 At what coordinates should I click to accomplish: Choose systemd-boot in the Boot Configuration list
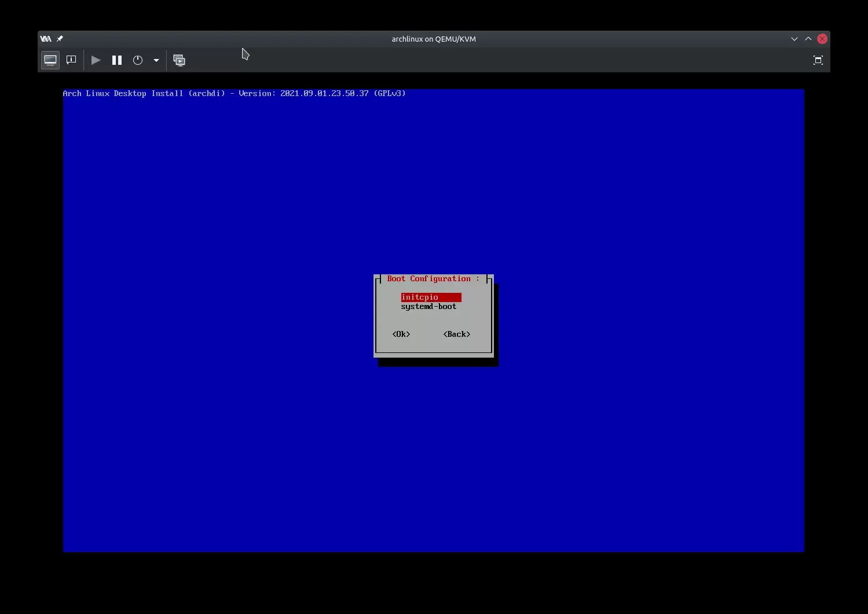click(x=428, y=307)
